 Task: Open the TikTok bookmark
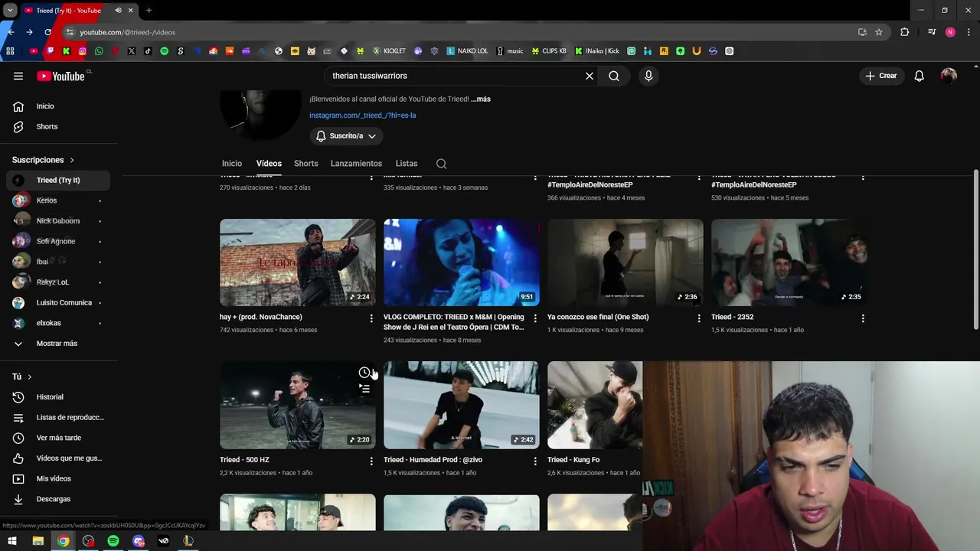click(x=148, y=51)
